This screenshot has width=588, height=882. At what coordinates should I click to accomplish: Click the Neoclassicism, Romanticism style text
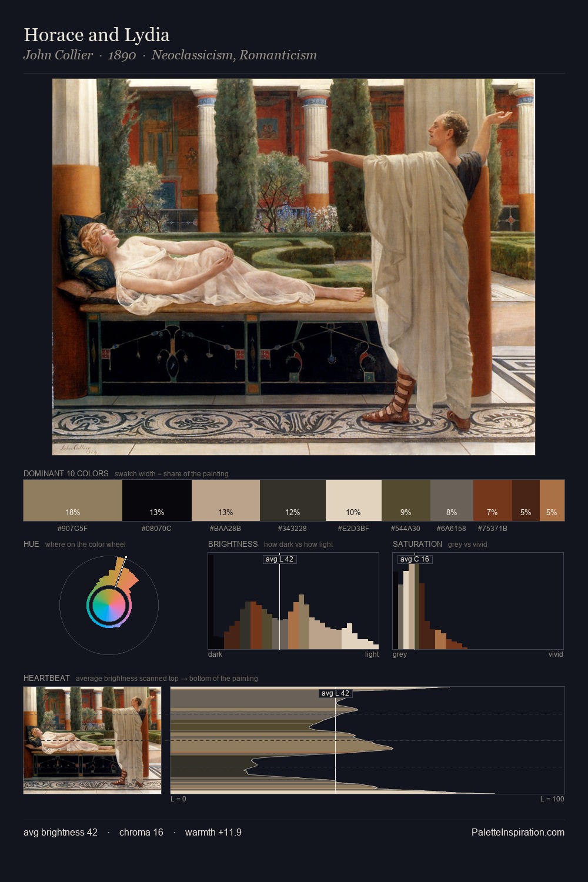pyautogui.click(x=234, y=55)
